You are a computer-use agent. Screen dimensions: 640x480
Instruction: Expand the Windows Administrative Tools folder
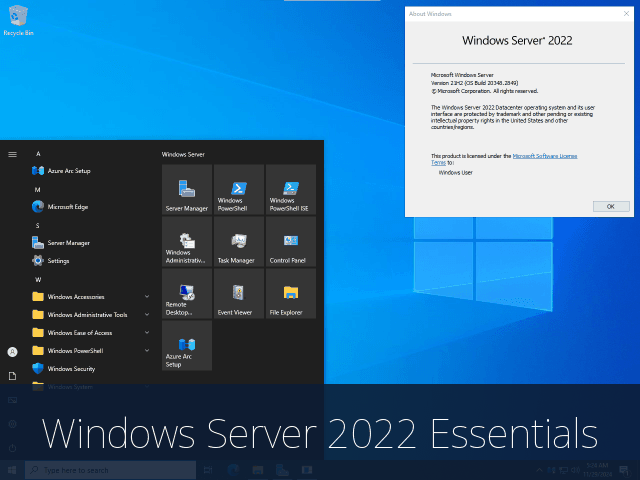91,315
